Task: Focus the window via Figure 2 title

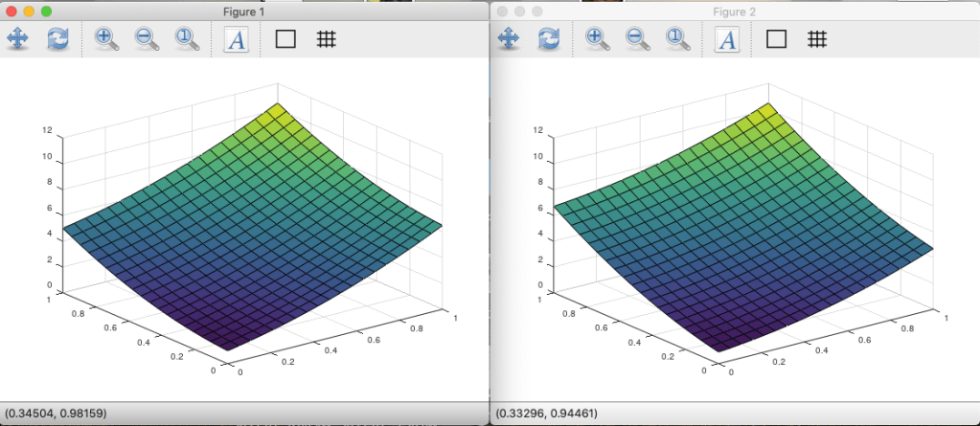Action: 734,11
